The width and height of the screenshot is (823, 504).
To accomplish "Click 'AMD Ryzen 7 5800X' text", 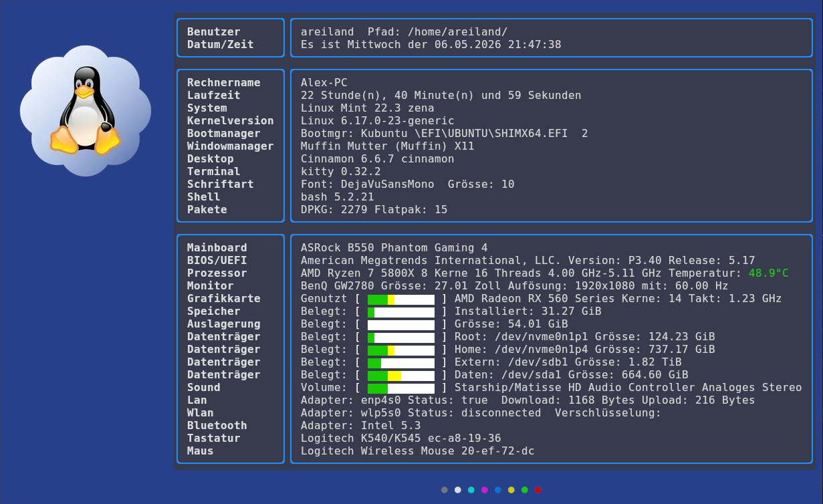I will coord(358,273).
